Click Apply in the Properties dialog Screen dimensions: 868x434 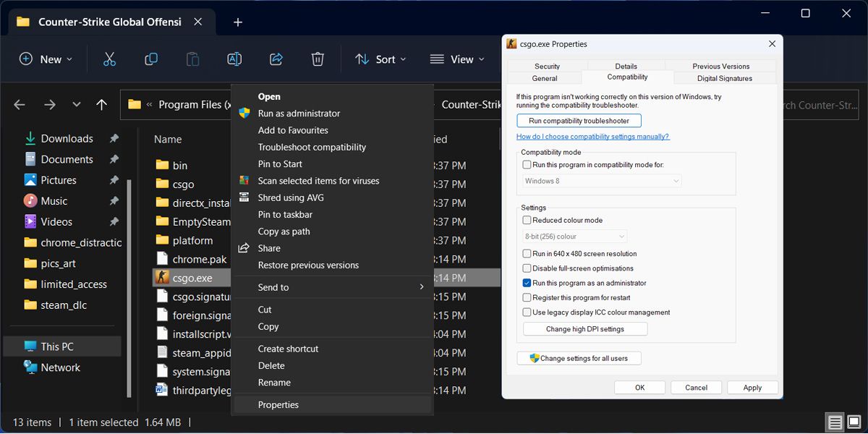(752, 388)
